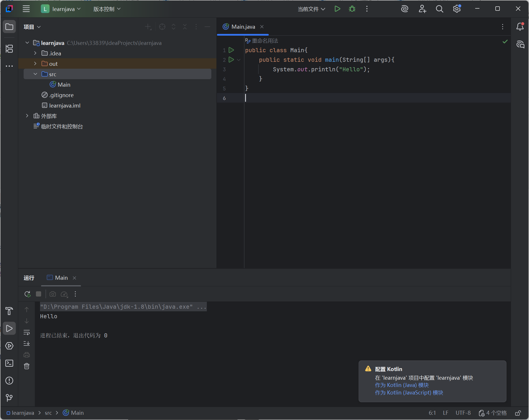
Task: Open the Project tool window folder icon
Action: [9, 27]
